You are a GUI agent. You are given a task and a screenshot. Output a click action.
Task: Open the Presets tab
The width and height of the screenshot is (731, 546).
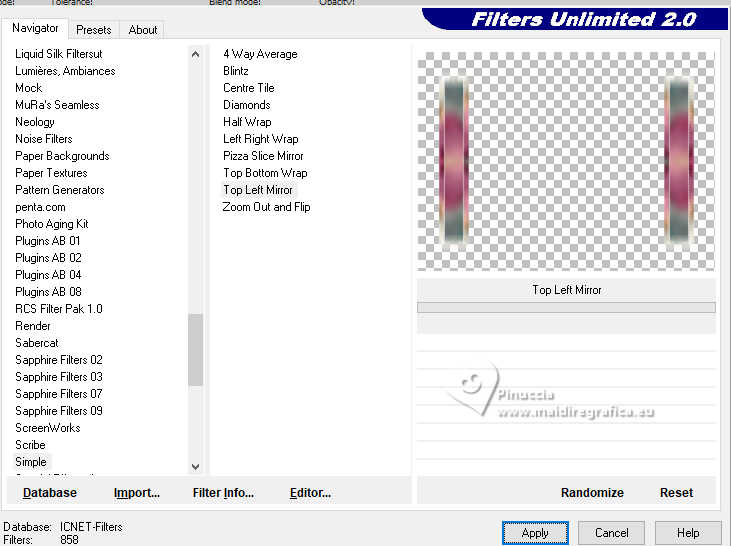coord(94,30)
